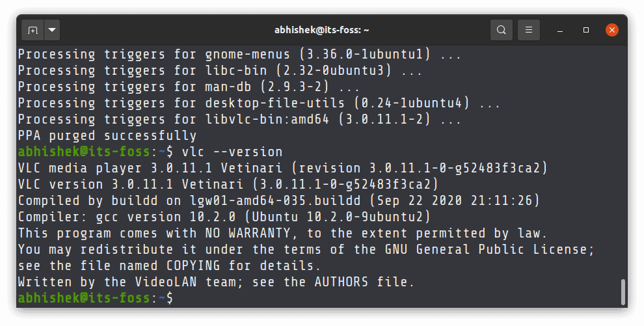Click the "desktop-file-utils" package name

tap(275, 103)
